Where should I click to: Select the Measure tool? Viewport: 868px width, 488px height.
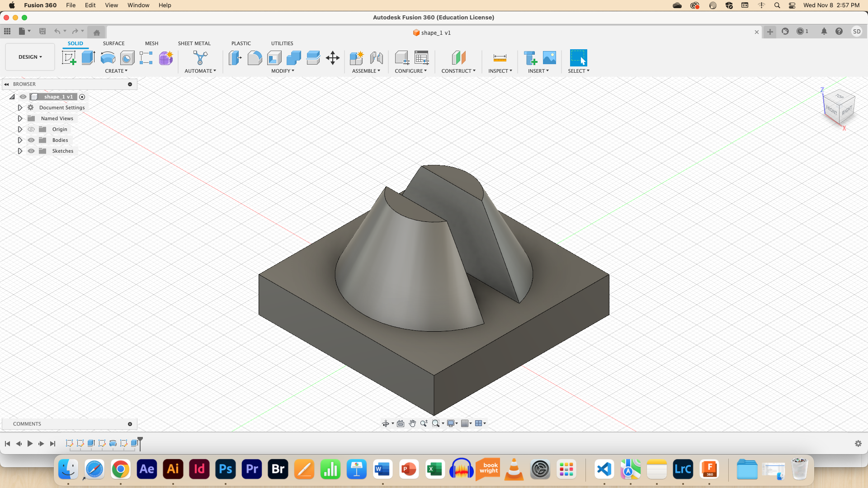pos(500,58)
